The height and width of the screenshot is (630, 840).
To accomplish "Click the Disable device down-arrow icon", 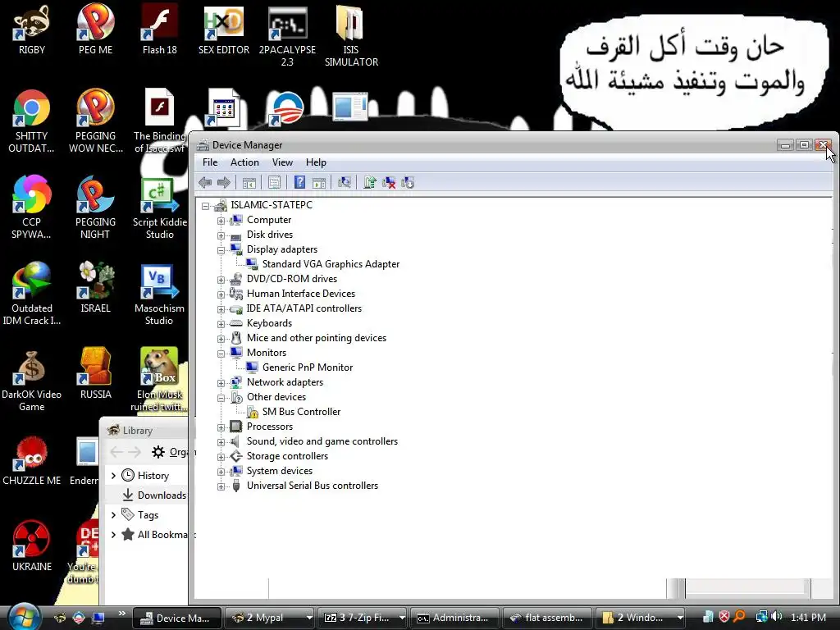I will pos(408,183).
